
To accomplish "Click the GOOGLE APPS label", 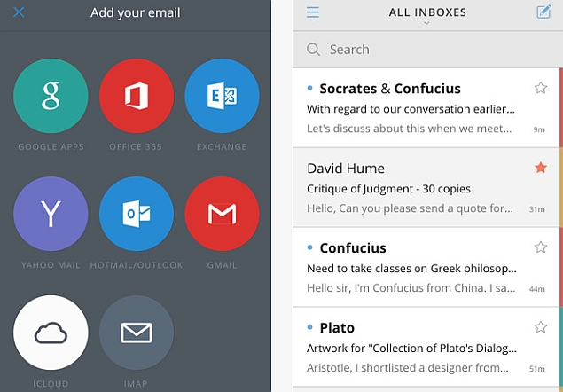I will coord(51,147).
